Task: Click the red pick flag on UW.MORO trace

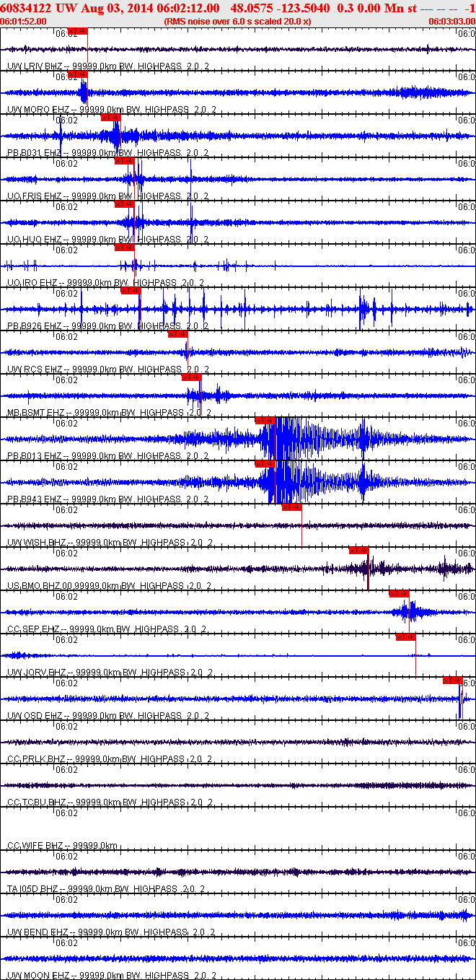Action: (77, 74)
